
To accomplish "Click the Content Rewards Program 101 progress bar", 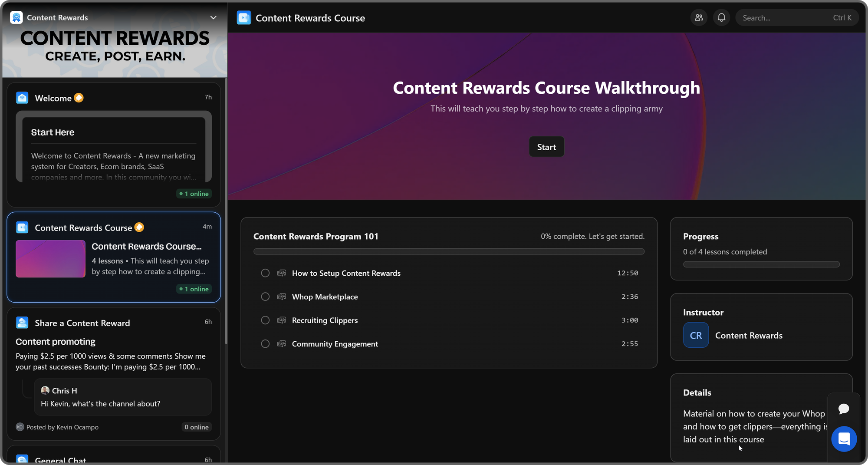I will coord(449,251).
